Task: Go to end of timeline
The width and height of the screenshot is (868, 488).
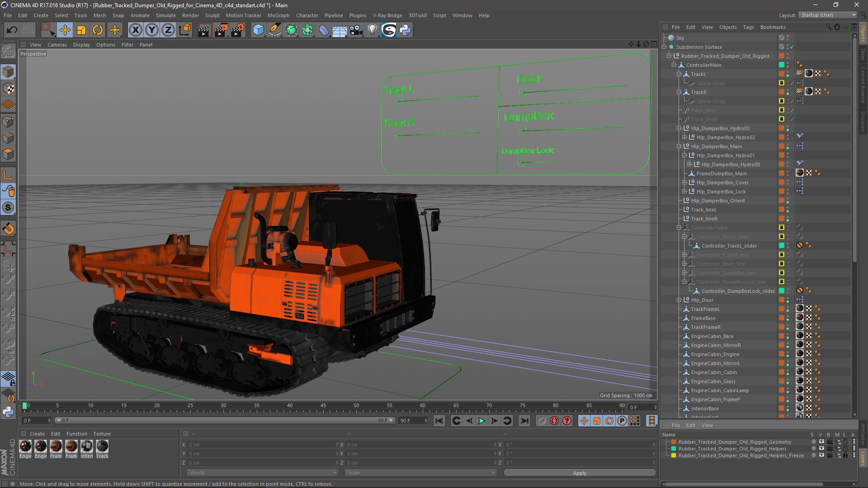Action: (524, 421)
